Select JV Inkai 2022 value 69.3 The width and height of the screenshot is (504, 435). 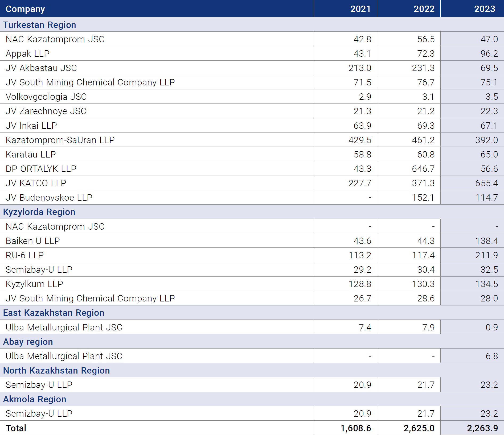426,126
